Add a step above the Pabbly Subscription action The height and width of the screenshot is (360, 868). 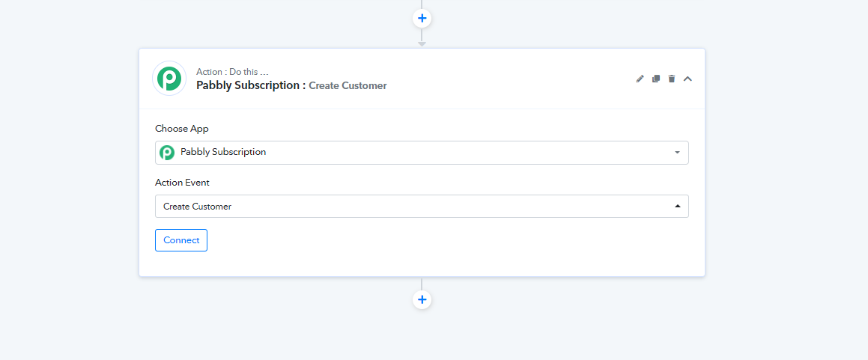tap(422, 18)
